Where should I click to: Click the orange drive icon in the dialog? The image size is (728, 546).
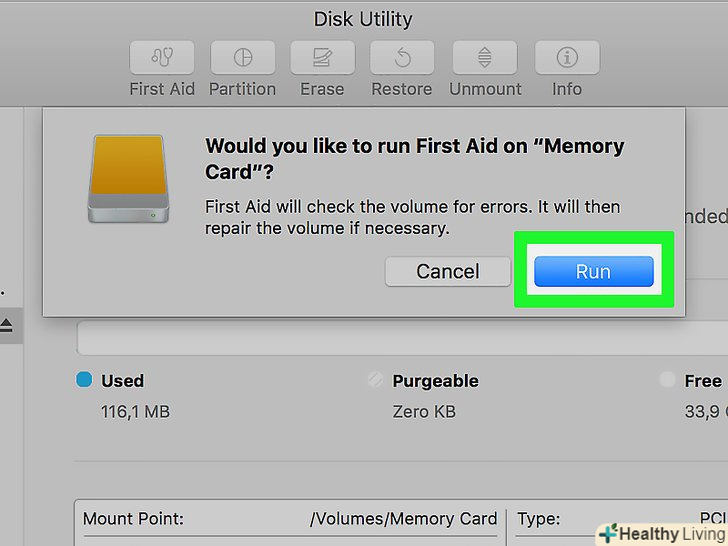pos(126,180)
